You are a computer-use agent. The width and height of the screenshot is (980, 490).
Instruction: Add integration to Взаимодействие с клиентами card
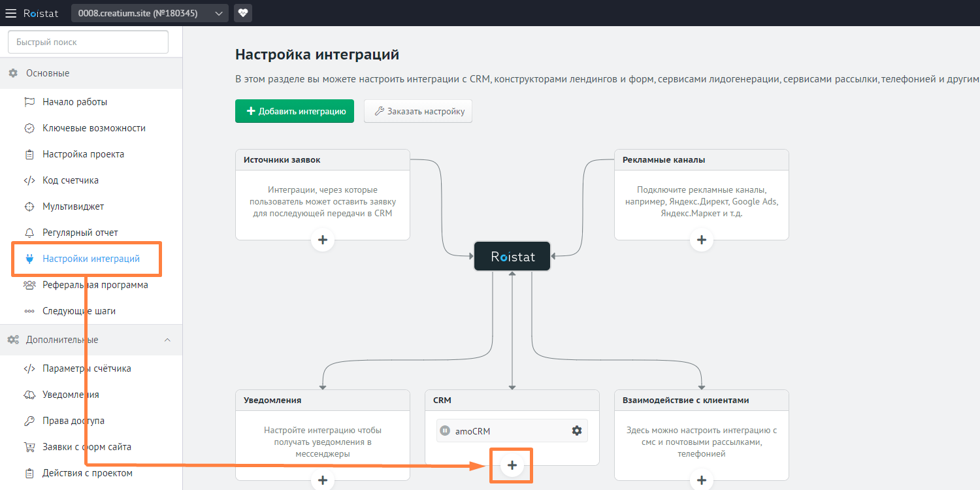702,480
